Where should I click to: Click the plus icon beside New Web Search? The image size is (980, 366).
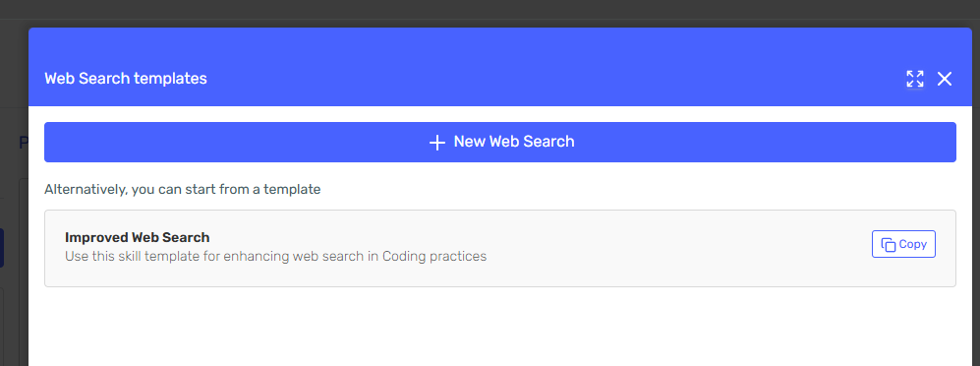pos(436,143)
